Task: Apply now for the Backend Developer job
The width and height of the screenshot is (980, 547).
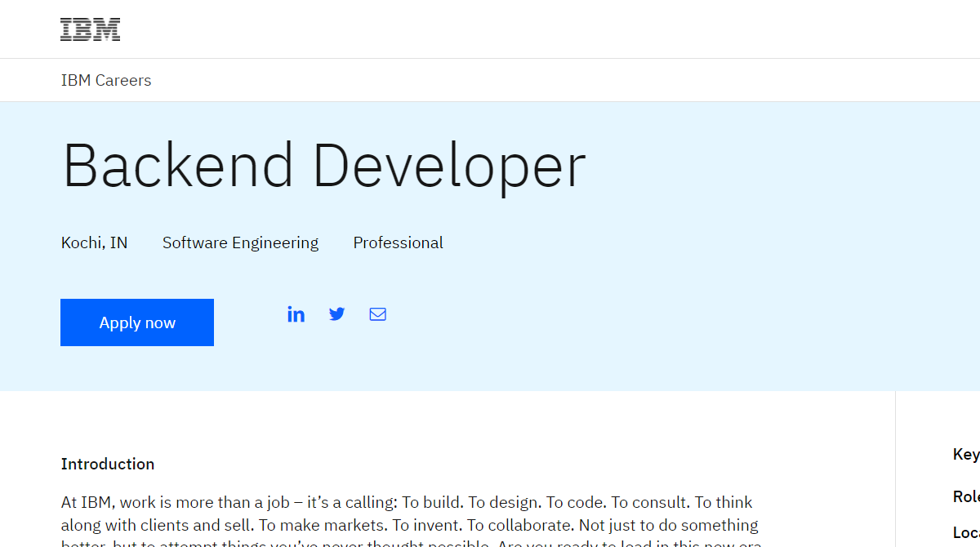Action: (137, 322)
